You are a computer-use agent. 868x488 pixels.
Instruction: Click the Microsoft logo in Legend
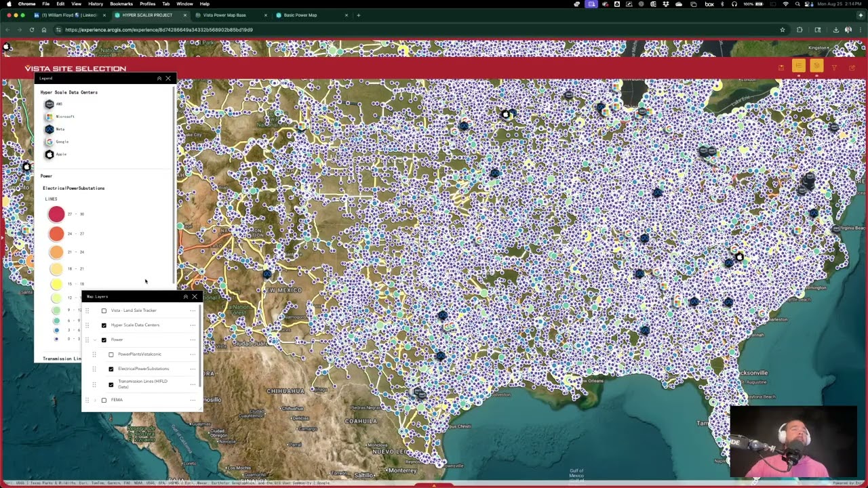[x=50, y=117]
